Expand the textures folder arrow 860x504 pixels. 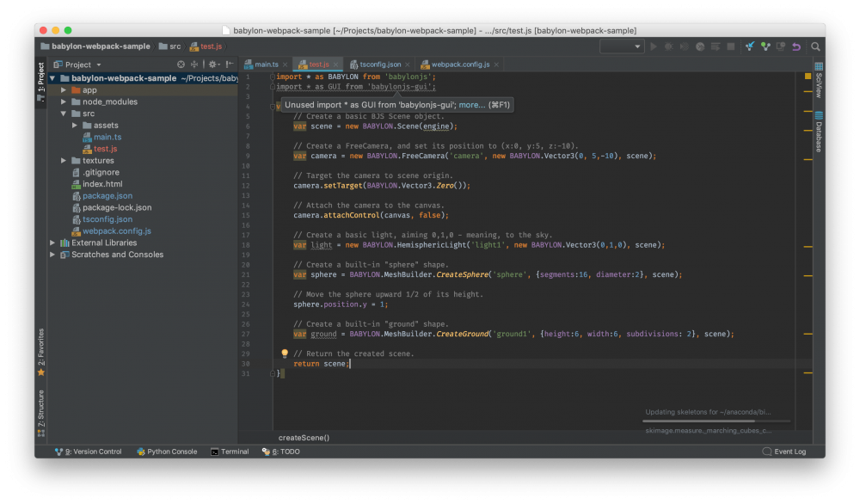pos(64,161)
